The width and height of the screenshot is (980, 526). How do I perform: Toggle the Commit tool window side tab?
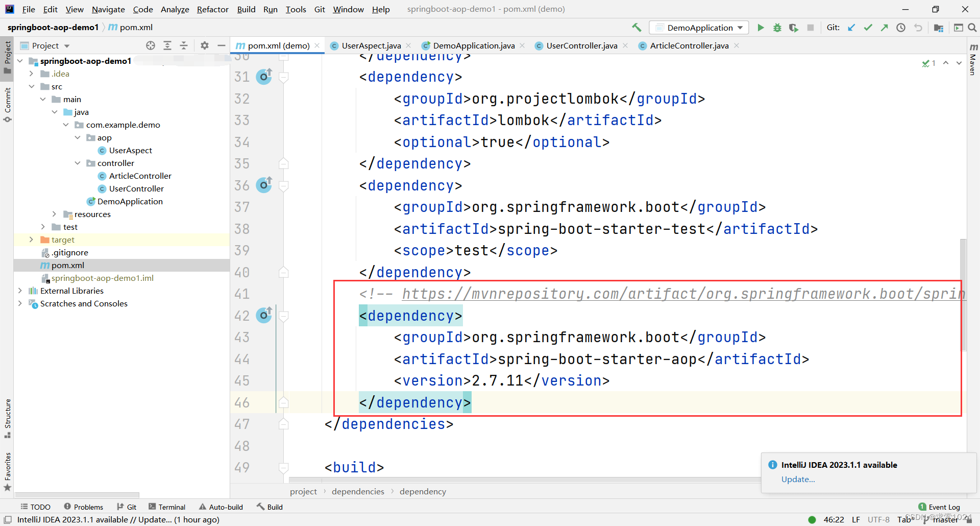coord(7,105)
